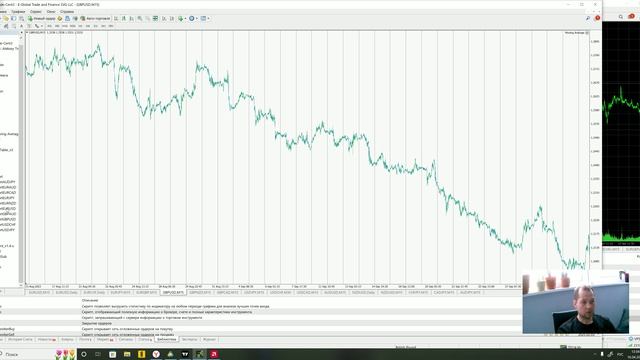Expand the drawing objects dropdown arrow

click(42, 26)
